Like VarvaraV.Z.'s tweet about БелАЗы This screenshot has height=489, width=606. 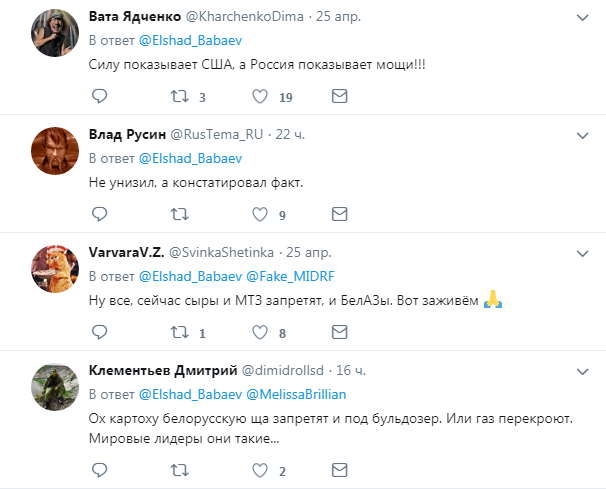[260, 332]
